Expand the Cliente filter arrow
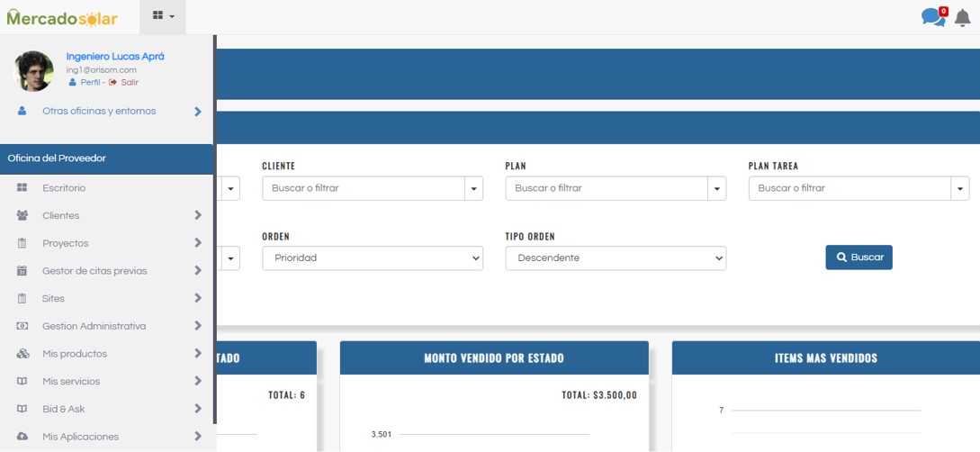The height and width of the screenshot is (452, 980). coord(473,188)
